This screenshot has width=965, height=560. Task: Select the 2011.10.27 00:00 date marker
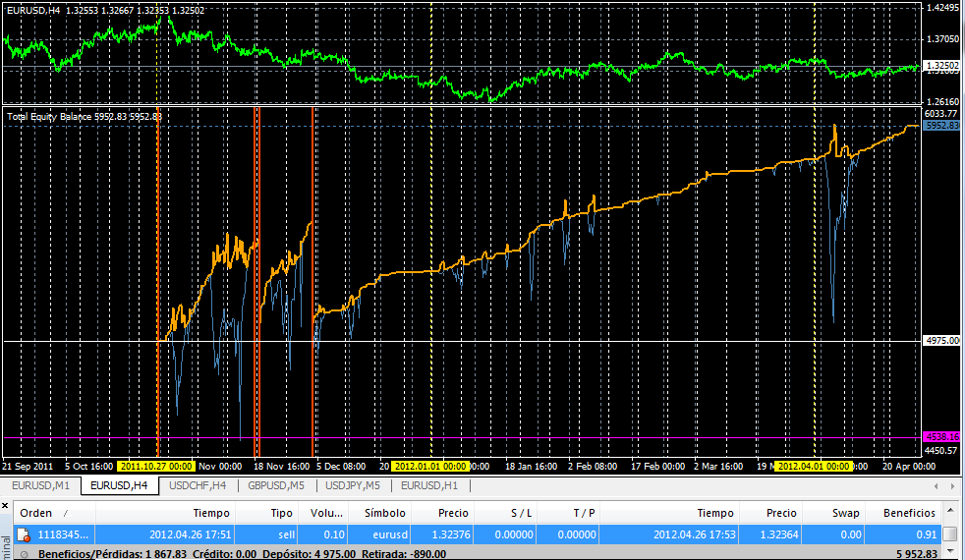click(156, 467)
